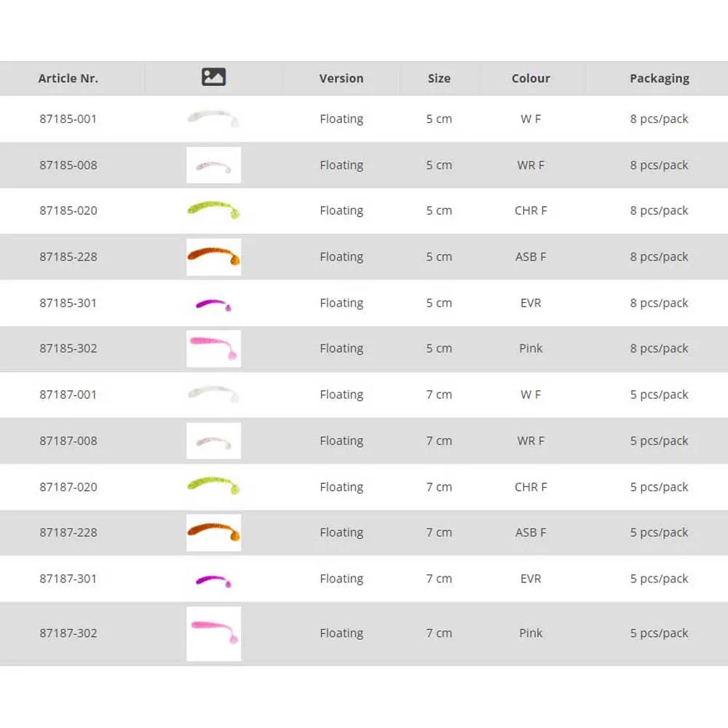The height and width of the screenshot is (728, 728).
Task: Open pink lure thumbnail for 87185-302
Action: coord(213,349)
